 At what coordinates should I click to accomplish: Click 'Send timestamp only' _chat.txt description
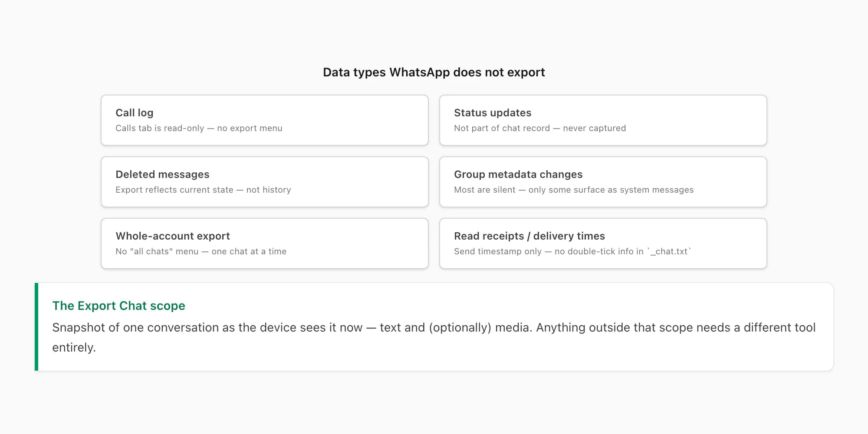tap(572, 251)
